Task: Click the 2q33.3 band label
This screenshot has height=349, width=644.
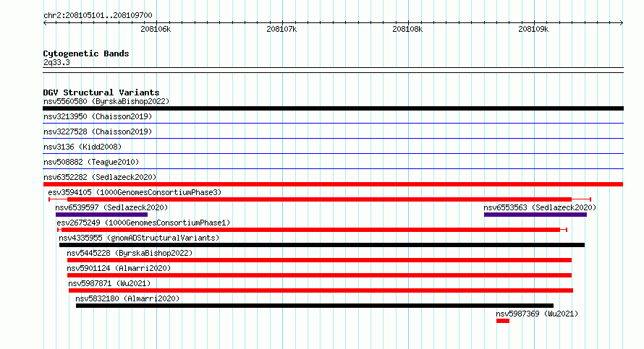Action: point(56,62)
